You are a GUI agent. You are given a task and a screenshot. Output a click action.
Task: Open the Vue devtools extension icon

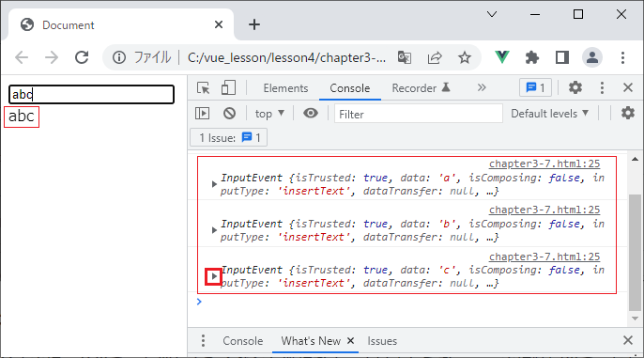(x=502, y=57)
